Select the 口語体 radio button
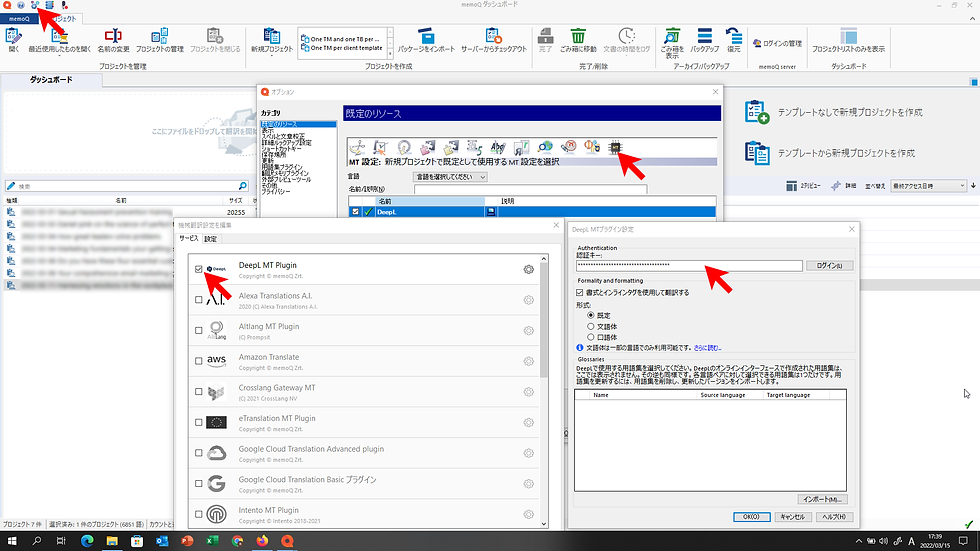980x551 pixels. [x=591, y=337]
